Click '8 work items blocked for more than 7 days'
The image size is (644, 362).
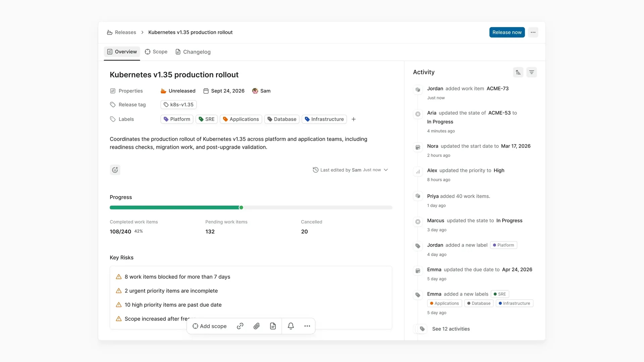click(x=177, y=277)
